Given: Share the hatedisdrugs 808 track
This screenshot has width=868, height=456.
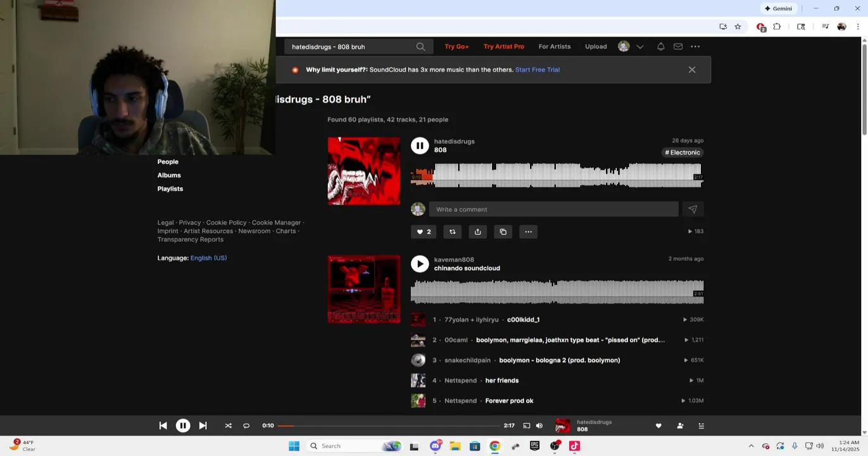Looking at the screenshot, I should (478, 232).
